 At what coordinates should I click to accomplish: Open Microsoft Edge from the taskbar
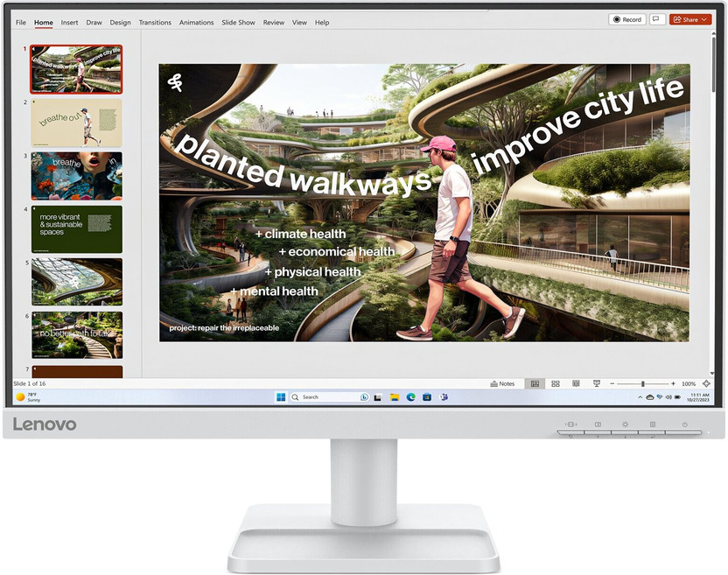coord(411,397)
